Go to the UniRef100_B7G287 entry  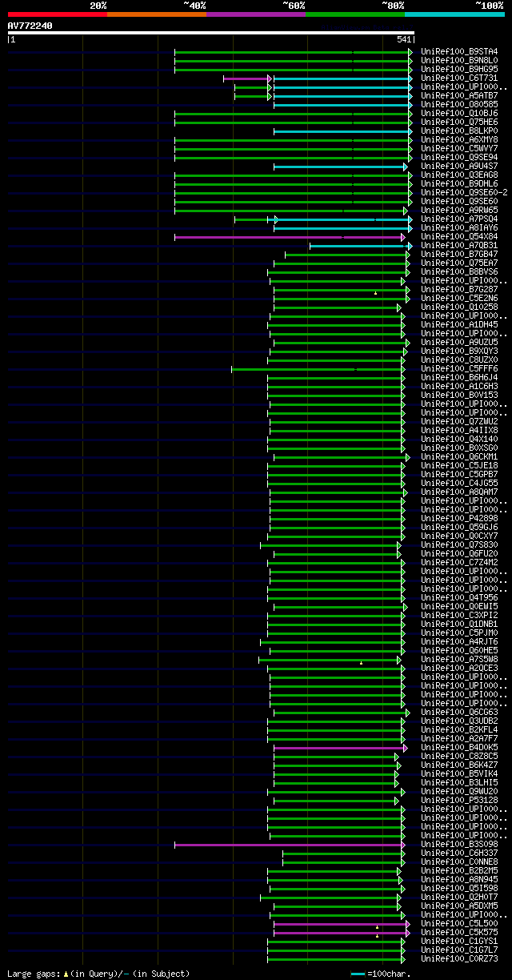tap(459, 290)
